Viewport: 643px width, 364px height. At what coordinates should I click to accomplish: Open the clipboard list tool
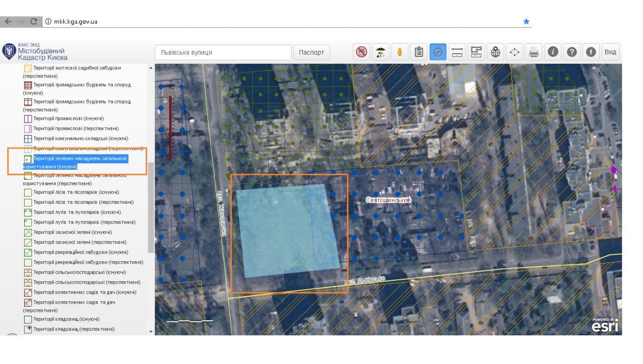coord(419,52)
